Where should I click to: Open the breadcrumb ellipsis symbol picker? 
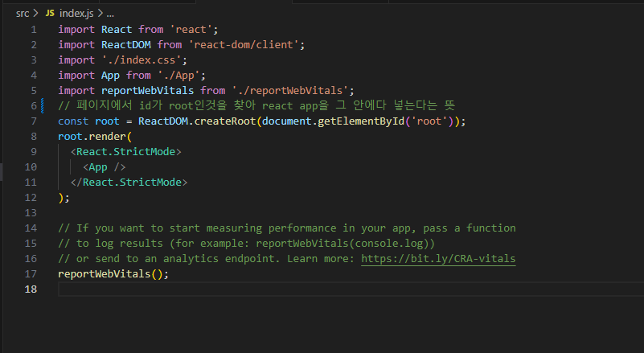pyautogui.click(x=110, y=14)
